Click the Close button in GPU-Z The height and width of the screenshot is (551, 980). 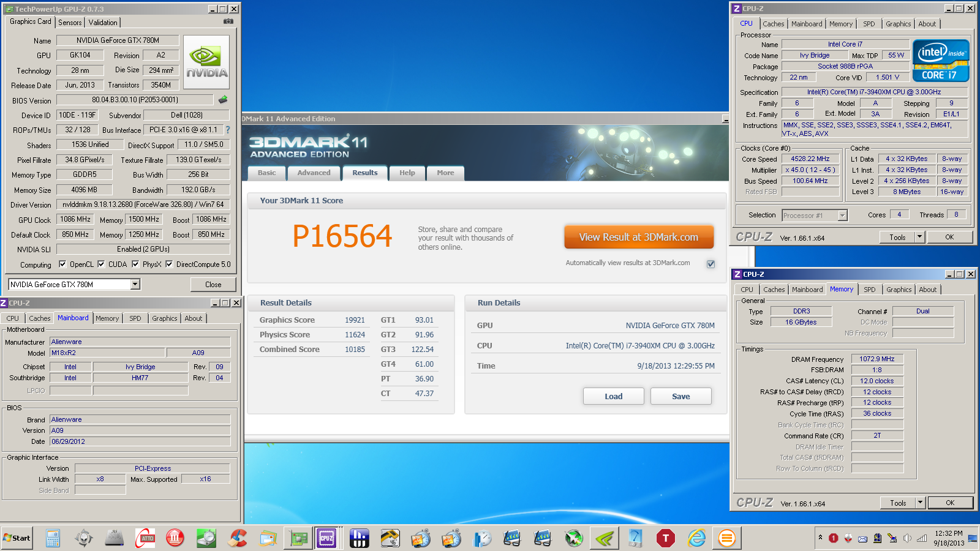coord(213,284)
